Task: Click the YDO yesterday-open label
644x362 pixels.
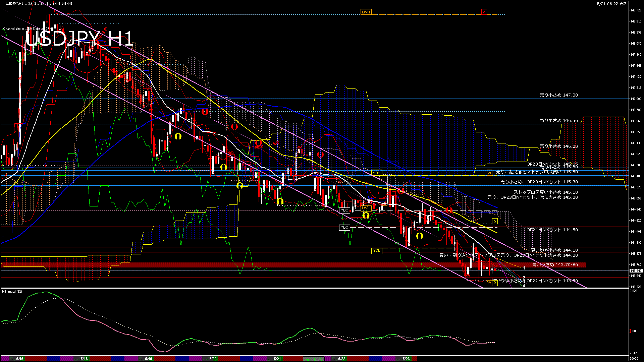Action: coord(344,210)
